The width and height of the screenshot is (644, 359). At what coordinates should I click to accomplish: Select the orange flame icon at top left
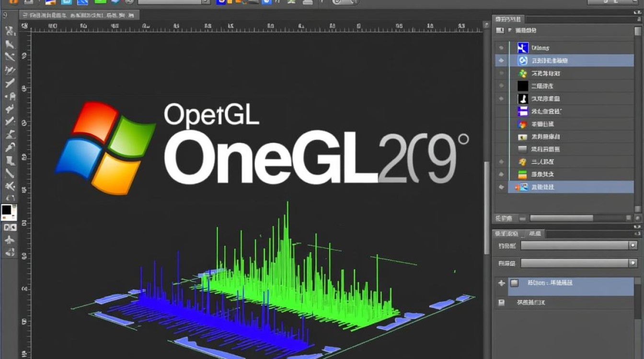pos(13,3)
